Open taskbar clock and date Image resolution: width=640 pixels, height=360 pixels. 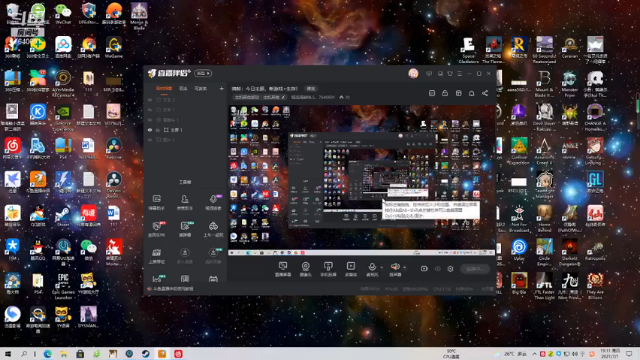point(610,354)
